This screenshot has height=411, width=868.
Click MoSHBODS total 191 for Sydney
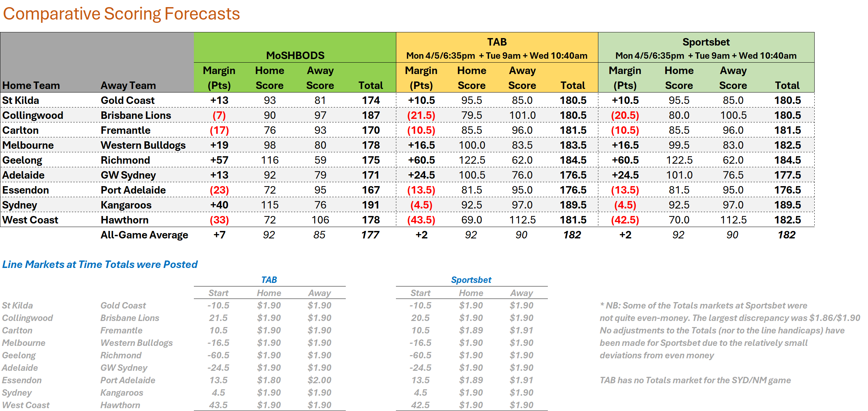point(371,205)
